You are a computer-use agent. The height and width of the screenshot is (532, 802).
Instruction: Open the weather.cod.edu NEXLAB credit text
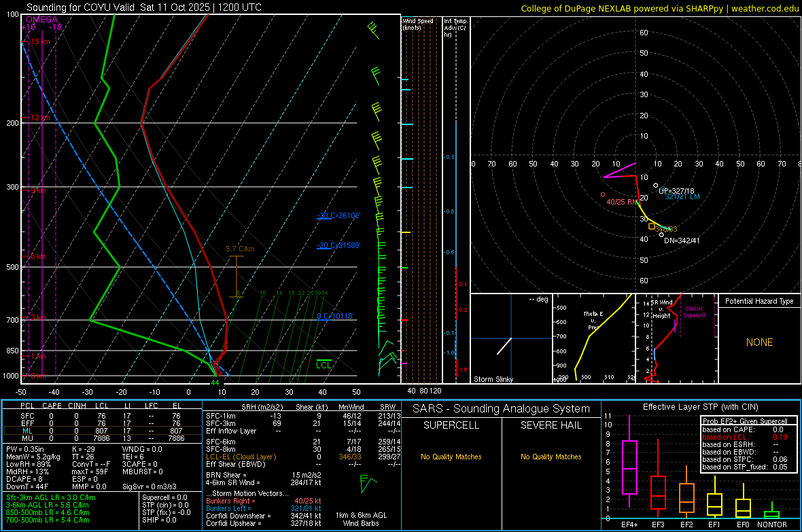(x=660, y=8)
